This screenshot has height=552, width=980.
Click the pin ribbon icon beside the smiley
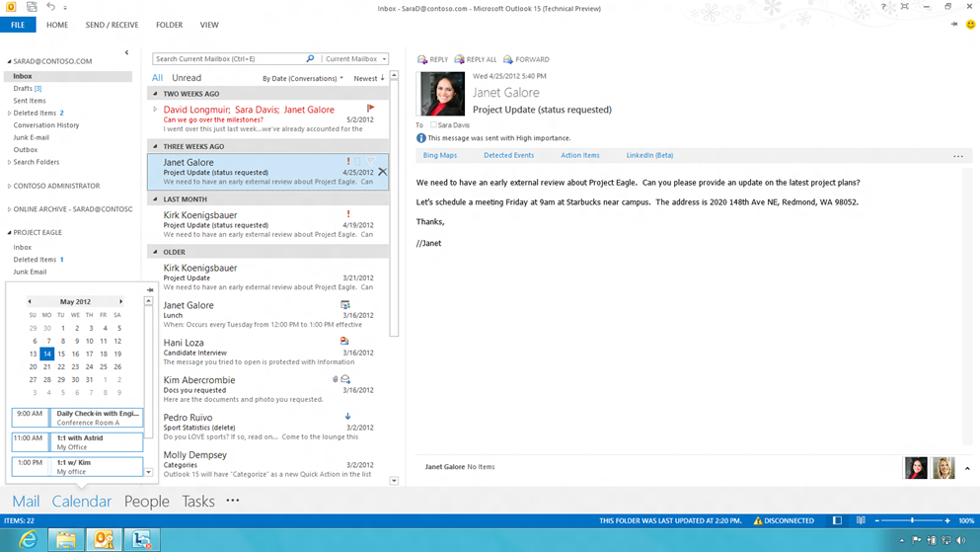click(x=954, y=25)
